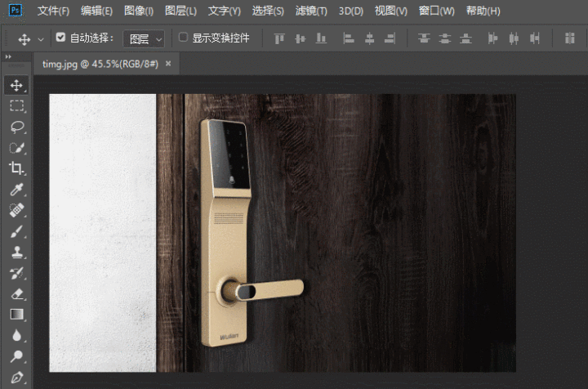Choose the Lasso tool
This screenshot has height=389, width=588.
[x=16, y=127]
